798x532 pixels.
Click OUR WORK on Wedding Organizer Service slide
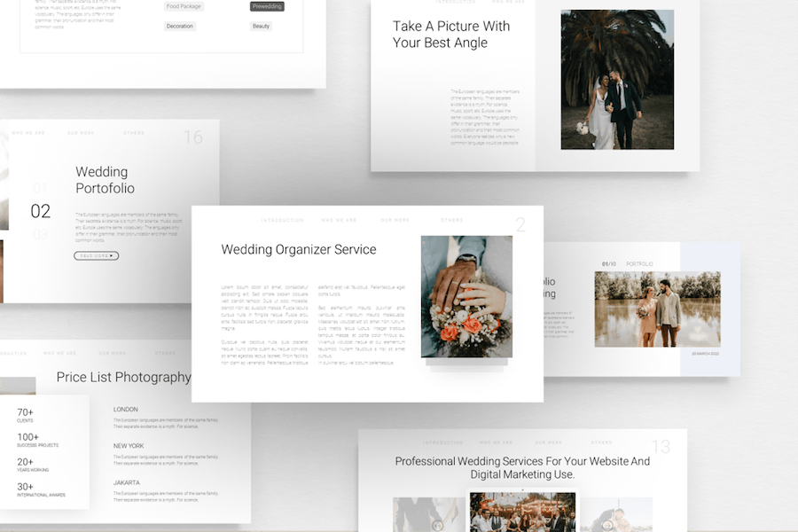point(395,221)
